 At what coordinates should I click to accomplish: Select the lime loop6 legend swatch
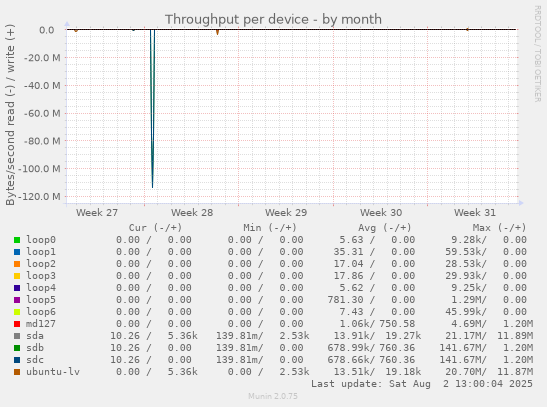17,312
